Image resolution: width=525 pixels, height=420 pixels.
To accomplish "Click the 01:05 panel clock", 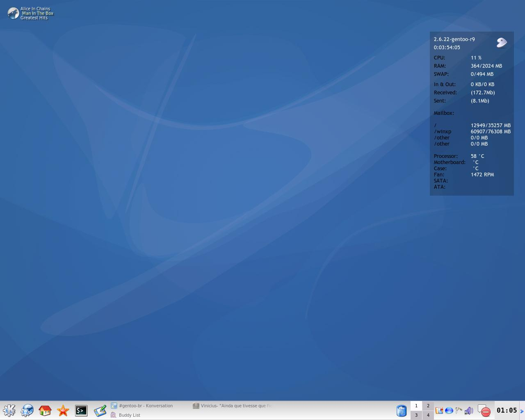I will tap(507, 411).
